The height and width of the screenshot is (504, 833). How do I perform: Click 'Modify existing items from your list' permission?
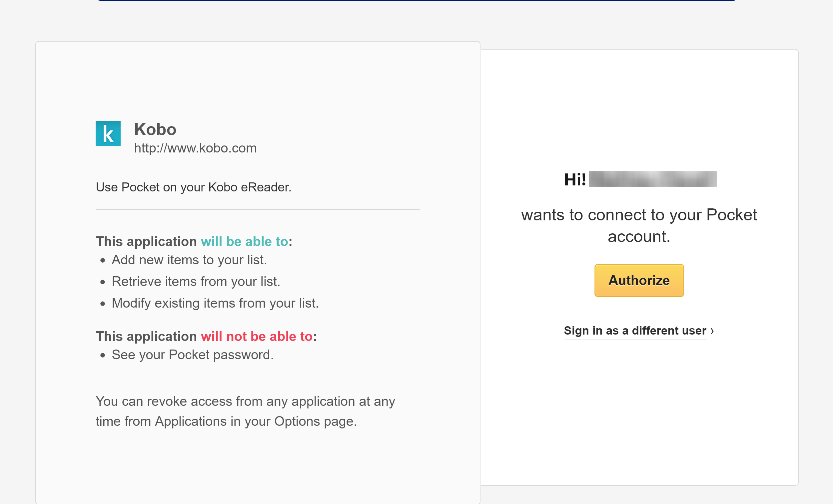pos(215,303)
